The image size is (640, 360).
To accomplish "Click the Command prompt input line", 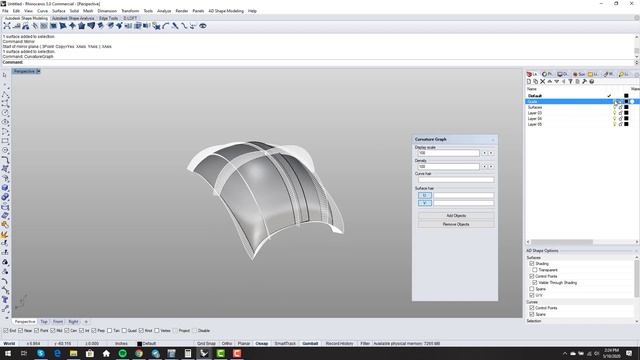I will coord(318,62).
